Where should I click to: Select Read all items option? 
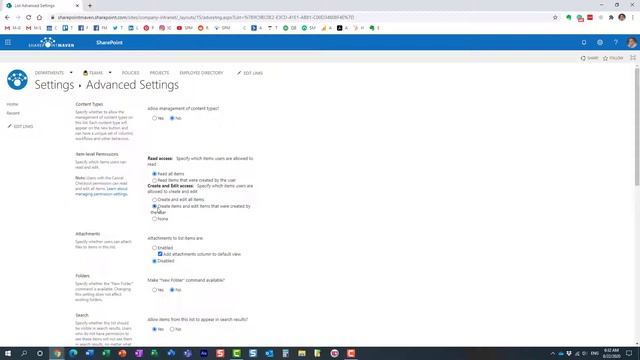pos(154,174)
